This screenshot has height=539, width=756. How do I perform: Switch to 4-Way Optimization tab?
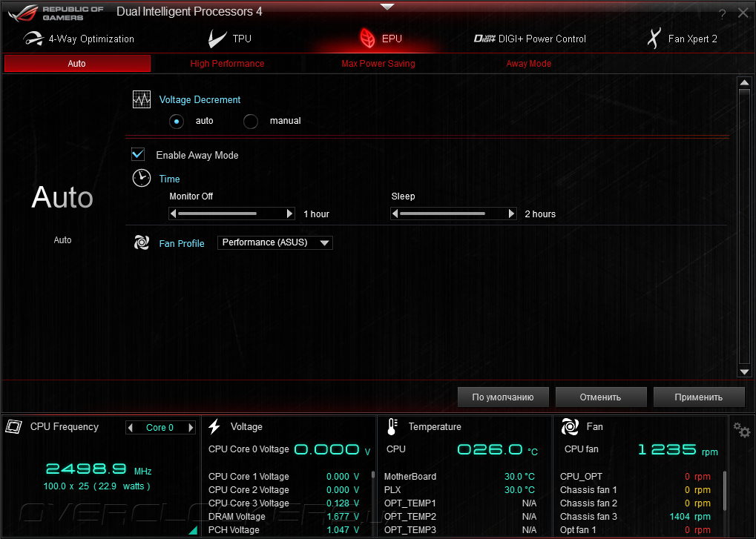point(79,39)
